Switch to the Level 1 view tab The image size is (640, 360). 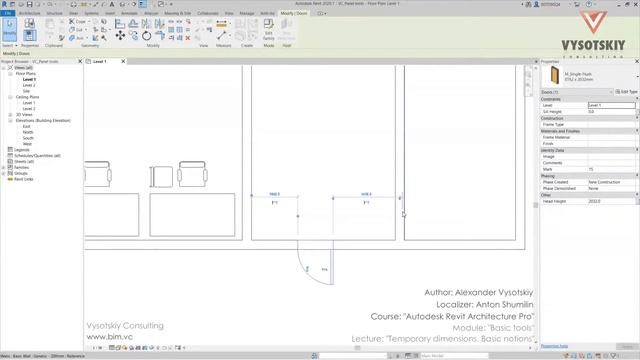pos(100,61)
